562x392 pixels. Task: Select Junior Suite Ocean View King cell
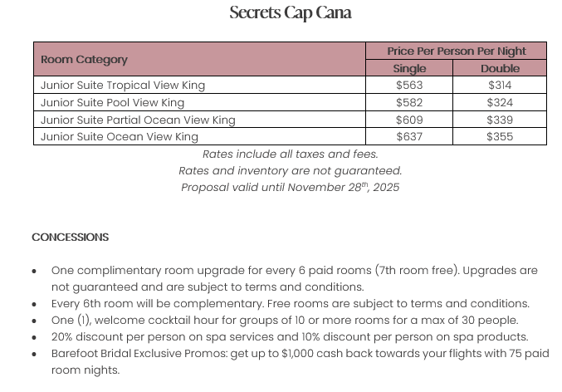coord(120,136)
